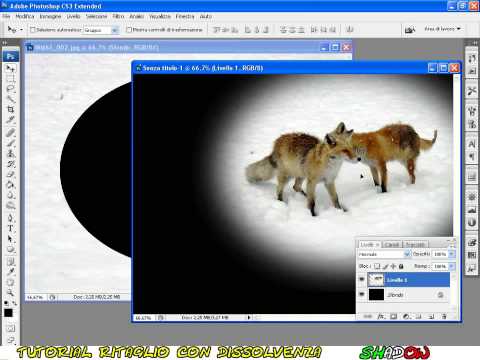Screen dimensions: 480x360
Task: Select the Dodge tool
Action: (11, 205)
